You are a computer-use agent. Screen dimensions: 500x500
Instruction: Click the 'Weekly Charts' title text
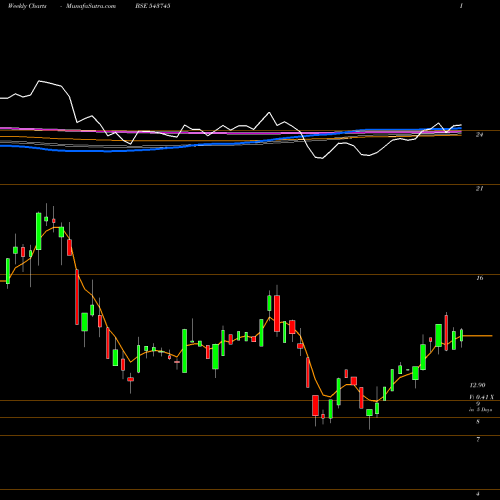(x=27, y=6)
